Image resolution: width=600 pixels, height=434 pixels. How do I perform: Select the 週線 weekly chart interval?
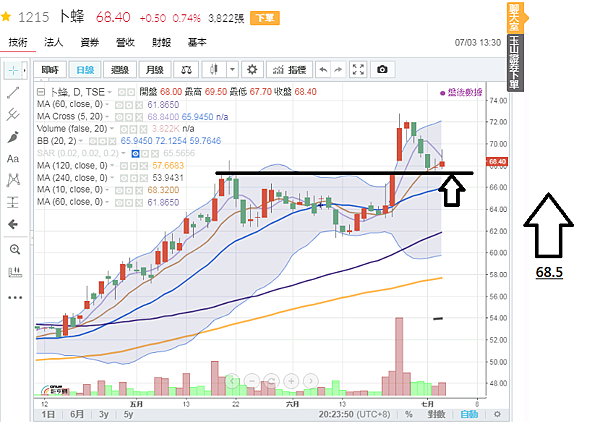120,70
